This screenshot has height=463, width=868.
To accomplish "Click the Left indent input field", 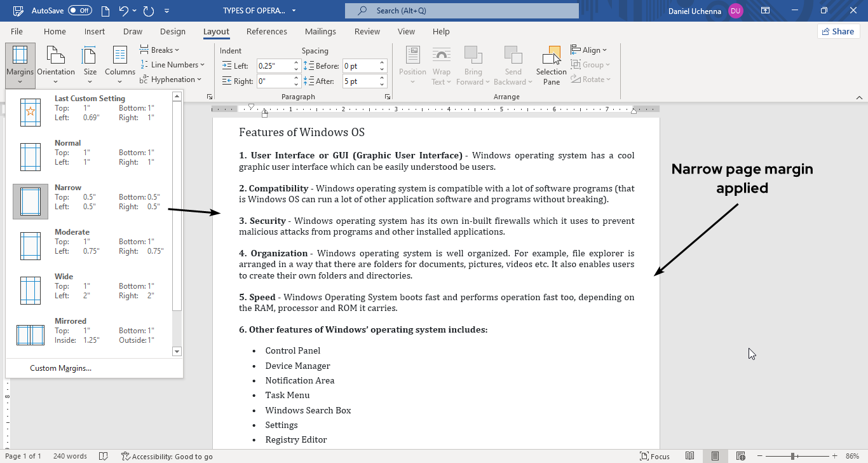I will 274,66.
